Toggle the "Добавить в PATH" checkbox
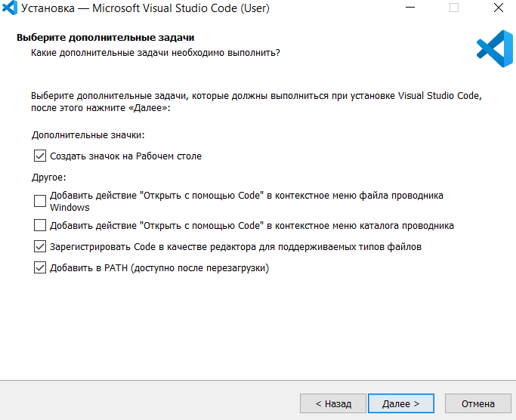The width and height of the screenshot is (516, 420). (40, 267)
